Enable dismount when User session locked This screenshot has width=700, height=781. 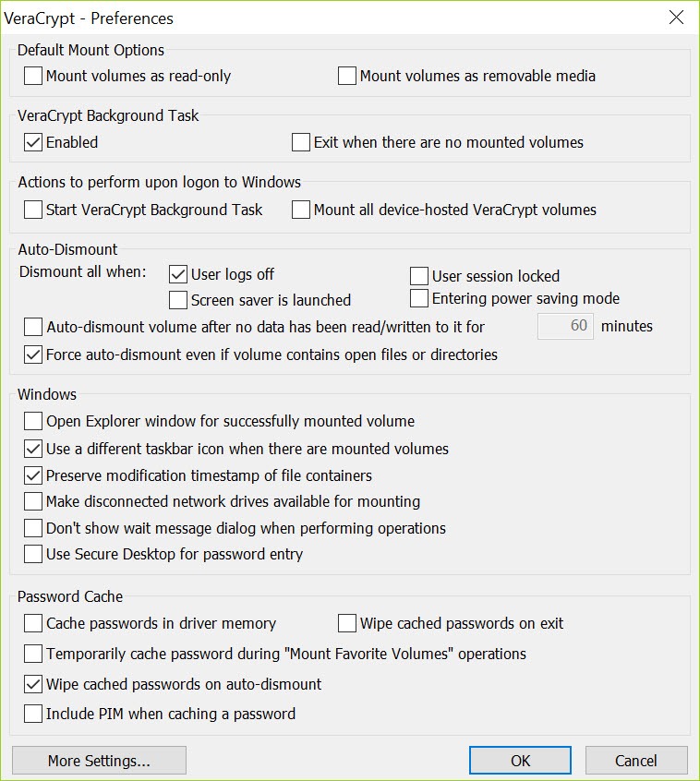tap(419, 275)
